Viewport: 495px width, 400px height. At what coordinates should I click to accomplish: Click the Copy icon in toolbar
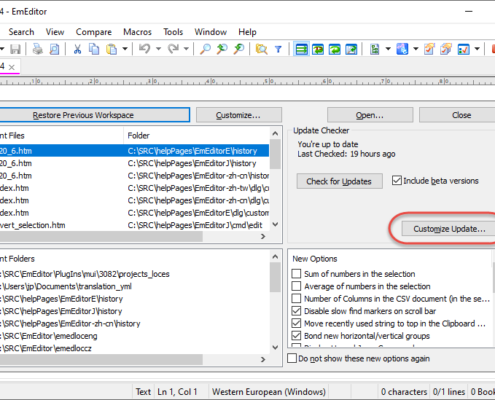tap(94, 49)
